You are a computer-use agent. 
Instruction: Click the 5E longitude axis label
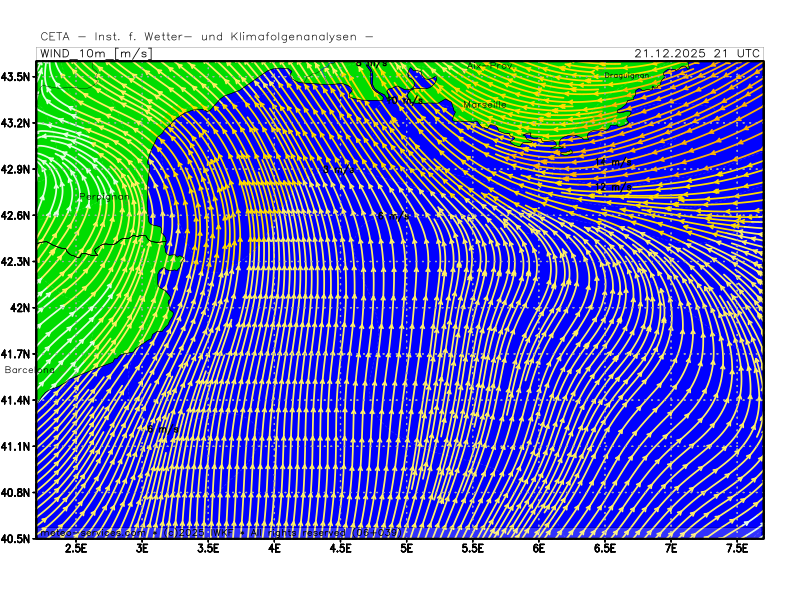click(407, 549)
